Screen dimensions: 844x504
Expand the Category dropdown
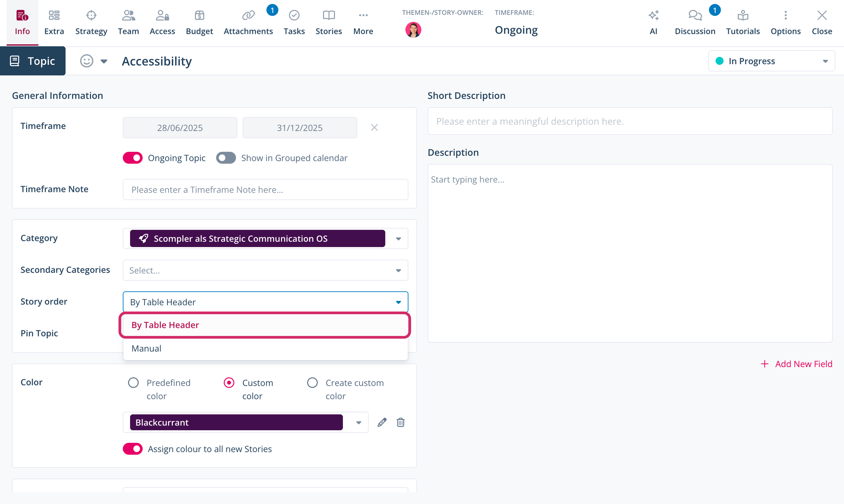[x=399, y=239]
